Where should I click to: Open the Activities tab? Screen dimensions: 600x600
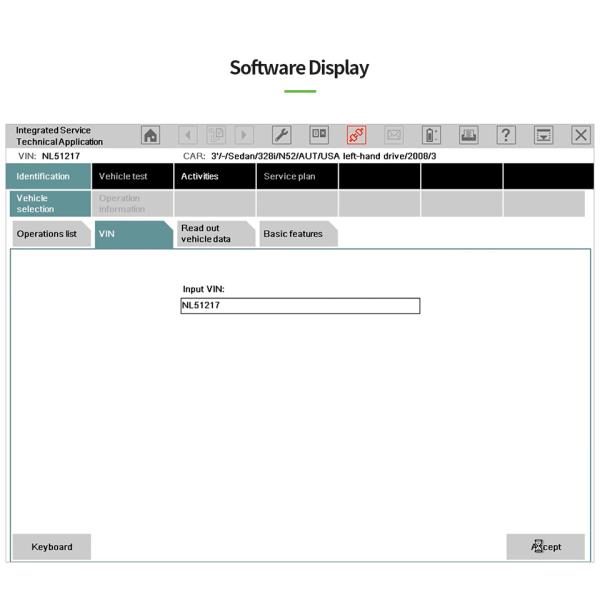[214, 176]
